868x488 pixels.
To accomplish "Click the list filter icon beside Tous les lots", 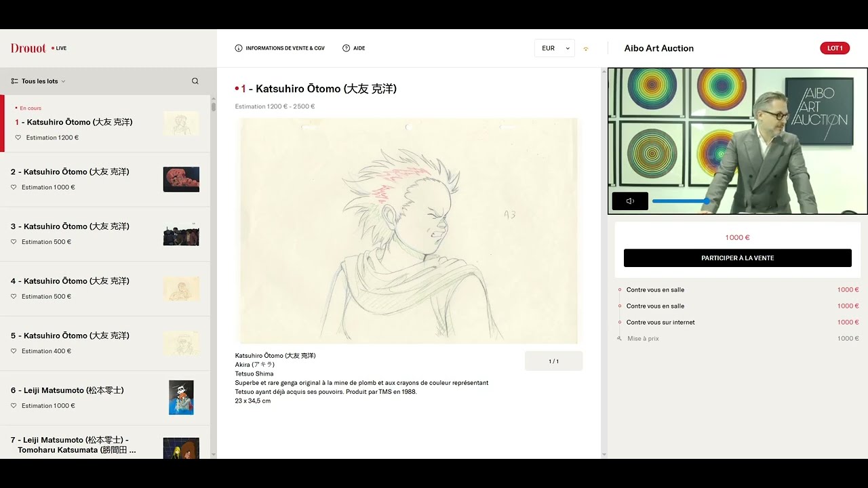I will coord(14,81).
